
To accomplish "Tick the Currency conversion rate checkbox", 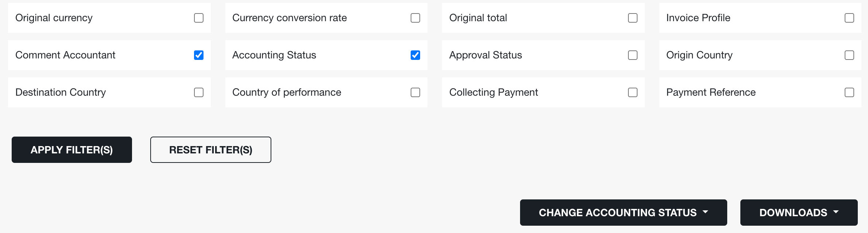I will 415,18.
